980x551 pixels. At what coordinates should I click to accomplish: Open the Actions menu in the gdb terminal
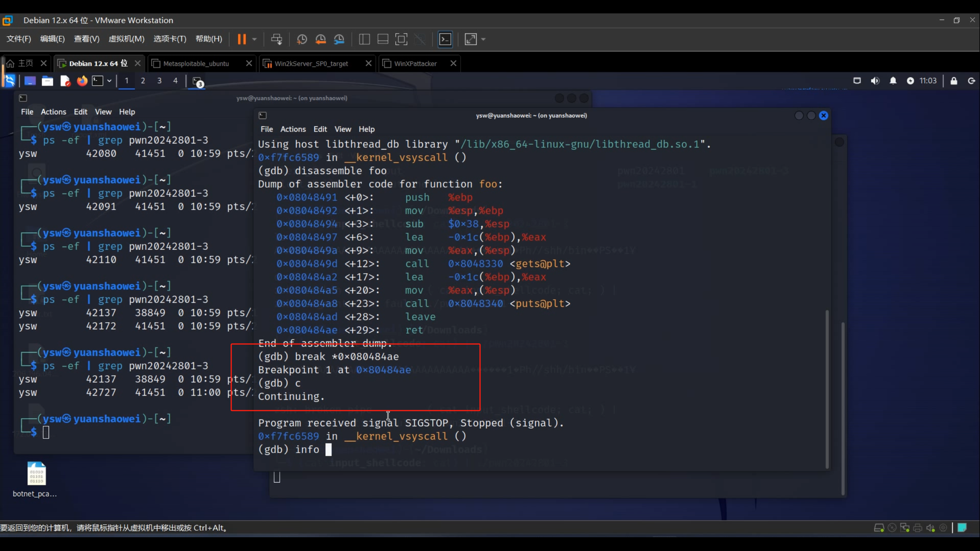293,129
